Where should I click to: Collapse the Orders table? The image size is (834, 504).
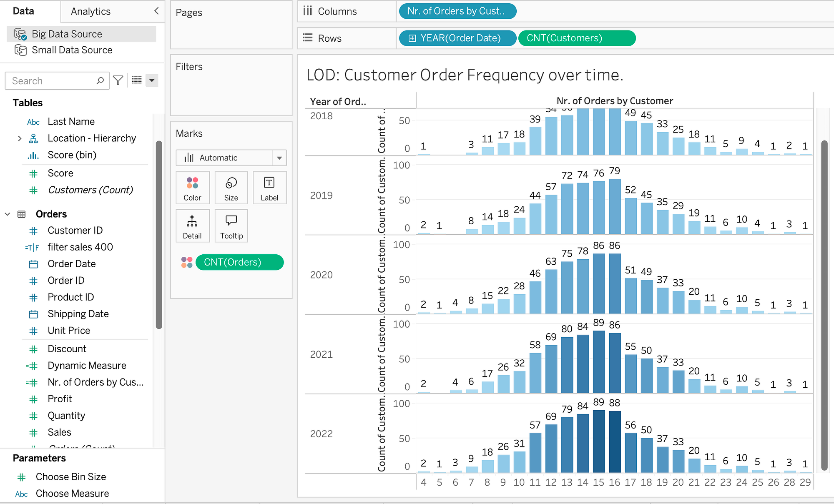pos(8,214)
